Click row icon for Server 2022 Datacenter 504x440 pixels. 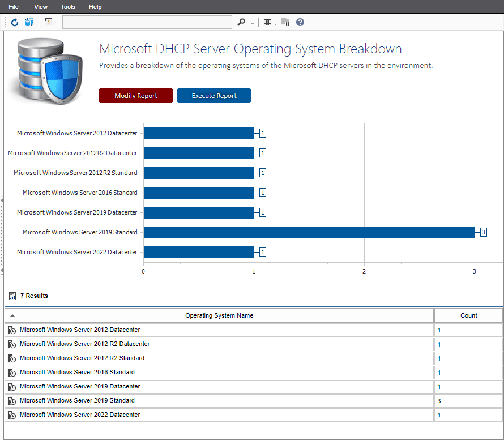coord(12,415)
